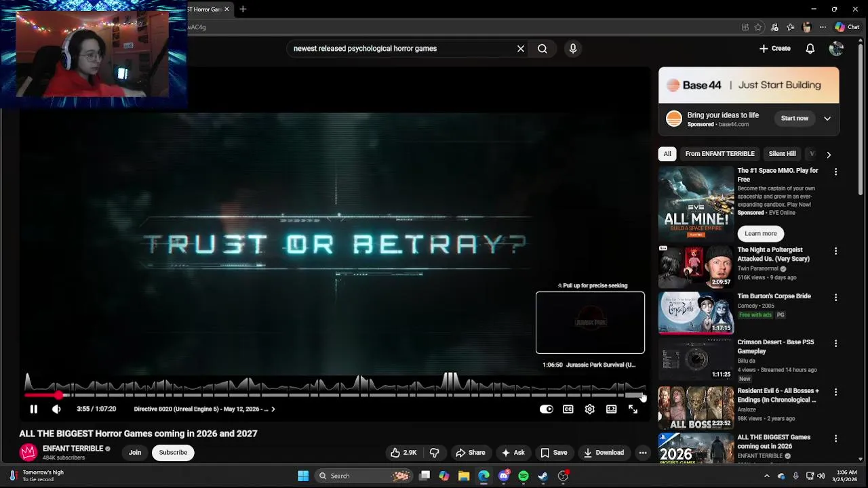868x488 pixels.
Task: Click the Download button
Action: tap(604, 453)
